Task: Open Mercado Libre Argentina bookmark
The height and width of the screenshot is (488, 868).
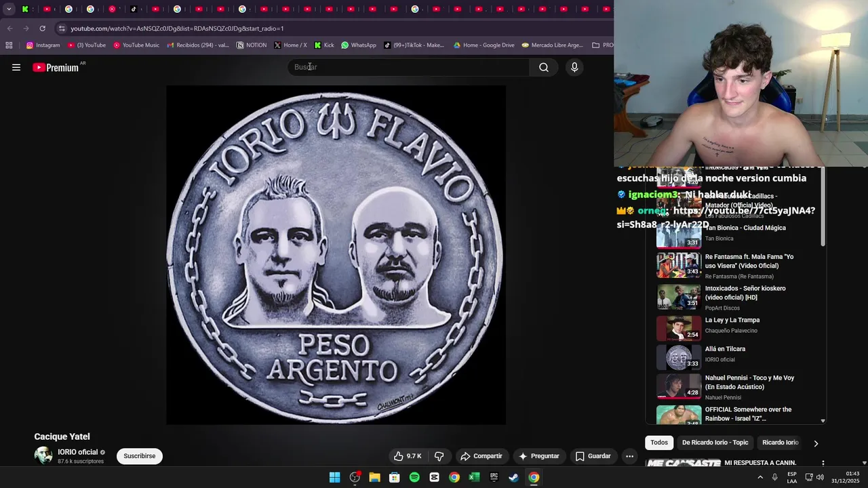Action: 552,45
